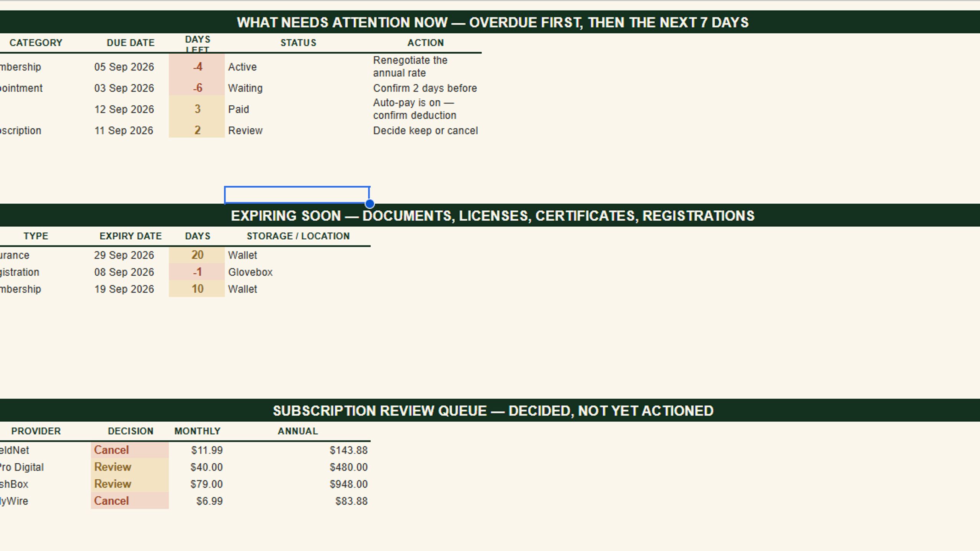The image size is (980, 551).
Task: Select the Review decision for $79.00 row
Action: click(x=130, y=484)
